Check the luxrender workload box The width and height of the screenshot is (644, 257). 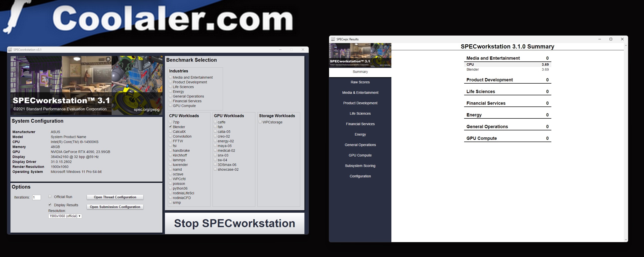(x=170, y=165)
